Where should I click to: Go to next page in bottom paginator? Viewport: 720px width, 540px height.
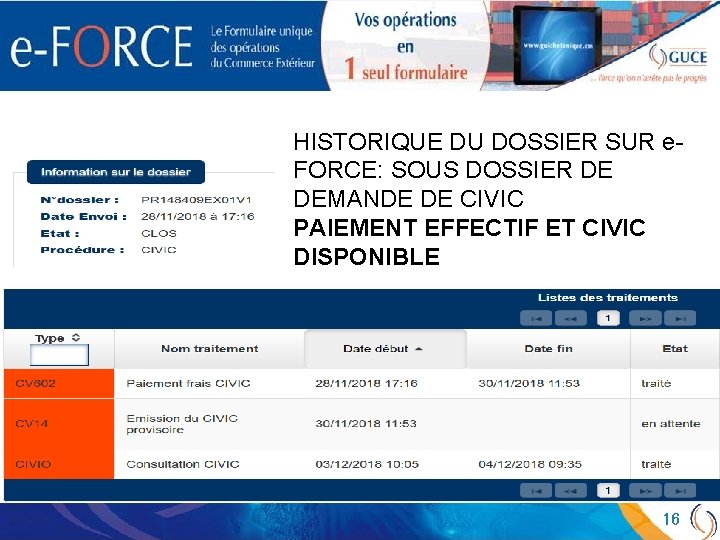[x=645, y=490]
